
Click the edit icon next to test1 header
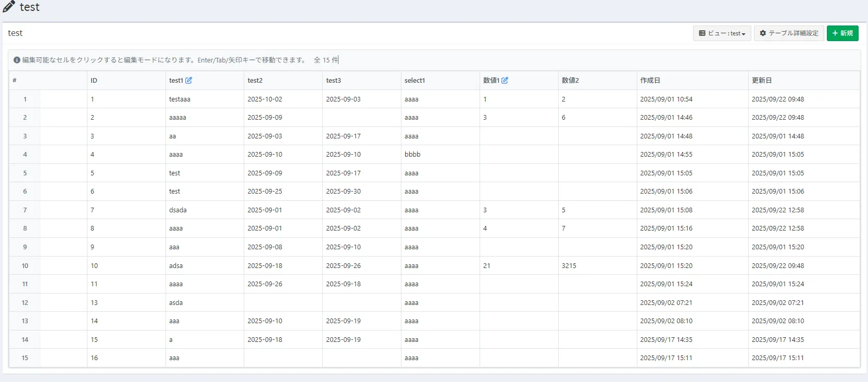[x=189, y=80]
